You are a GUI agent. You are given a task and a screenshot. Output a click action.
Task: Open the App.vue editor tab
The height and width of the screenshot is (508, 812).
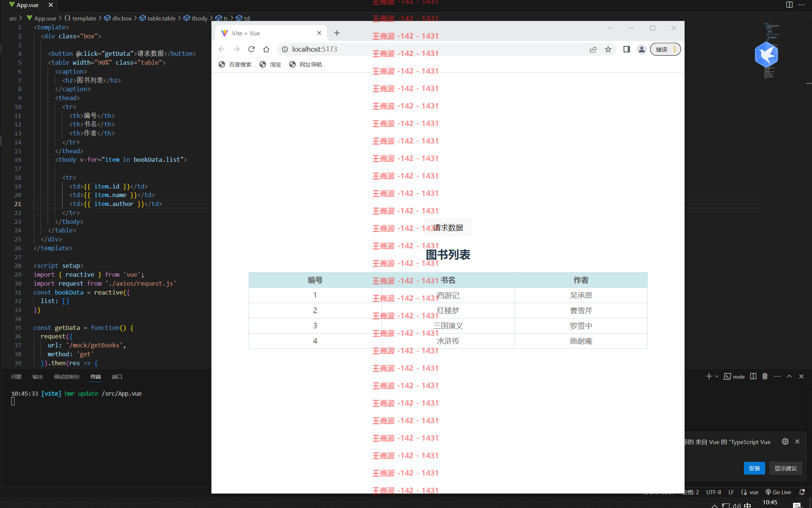[x=28, y=5]
